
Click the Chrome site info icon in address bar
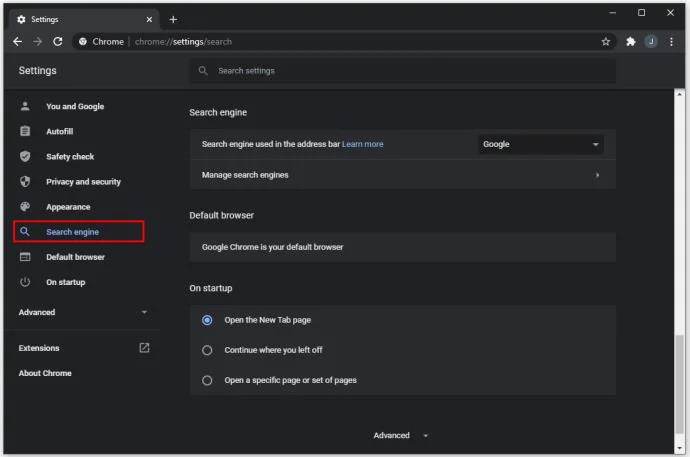(83, 41)
